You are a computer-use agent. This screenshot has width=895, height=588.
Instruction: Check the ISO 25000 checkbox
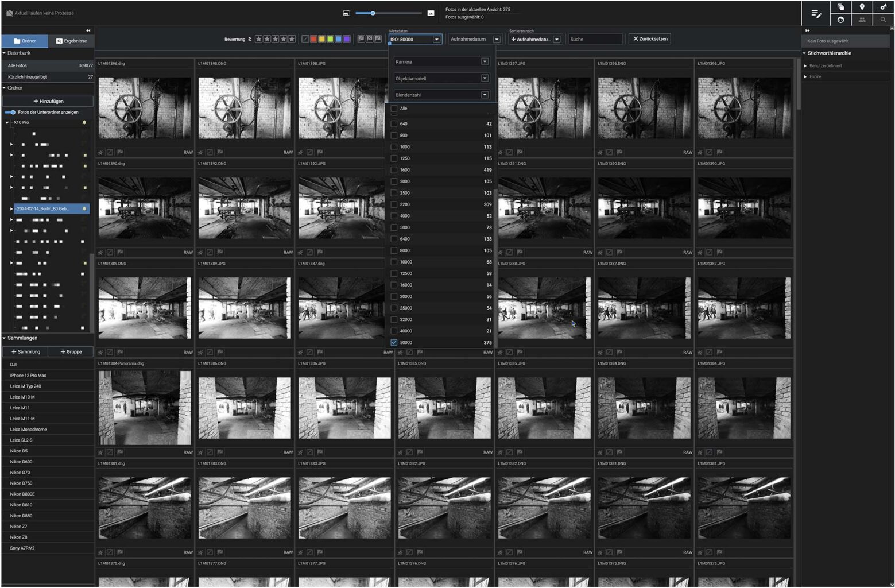click(394, 308)
